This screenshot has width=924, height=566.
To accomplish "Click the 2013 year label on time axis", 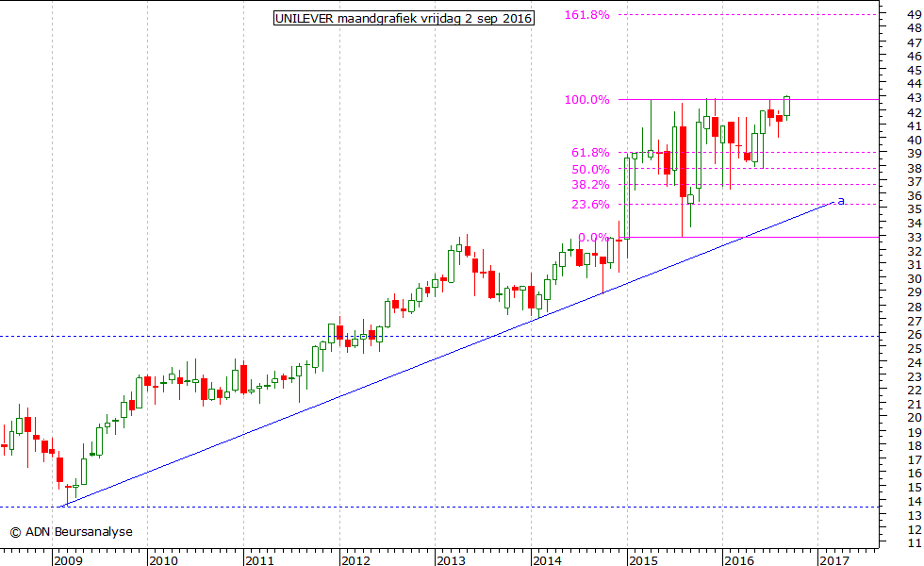I will pyautogui.click(x=451, y=560).
